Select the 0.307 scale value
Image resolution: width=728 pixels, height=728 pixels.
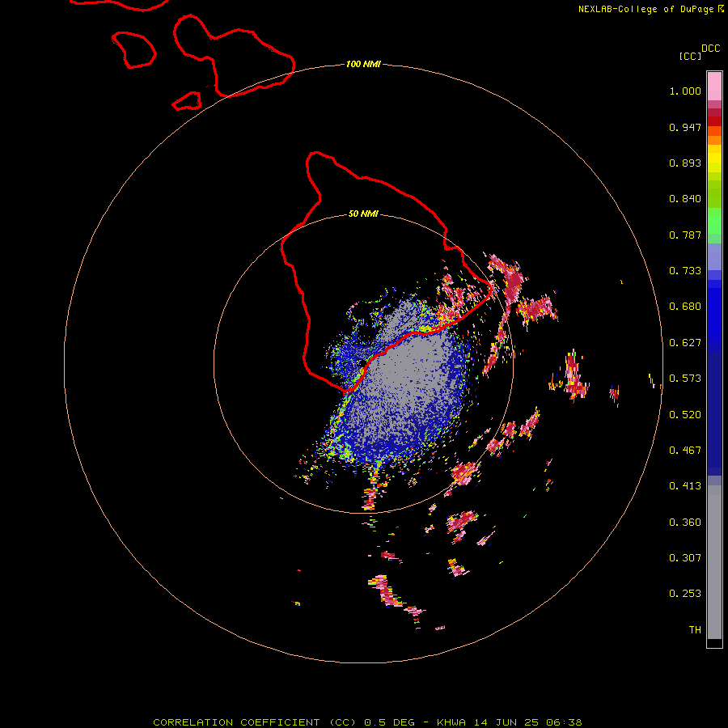click(685, 558)
